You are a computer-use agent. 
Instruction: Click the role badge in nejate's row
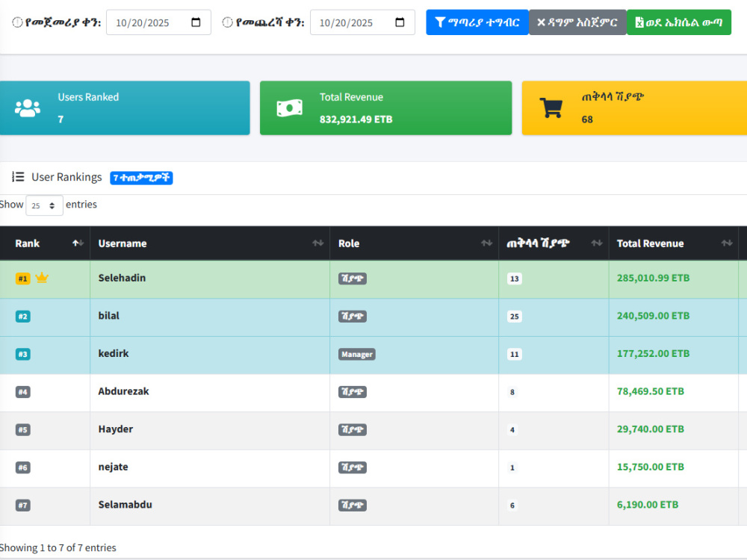[353, 467]
